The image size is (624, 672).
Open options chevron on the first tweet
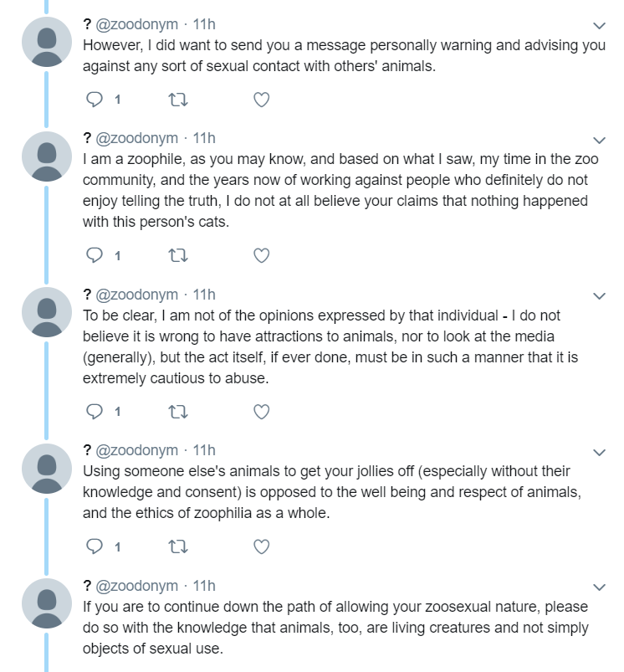[599, 26]
